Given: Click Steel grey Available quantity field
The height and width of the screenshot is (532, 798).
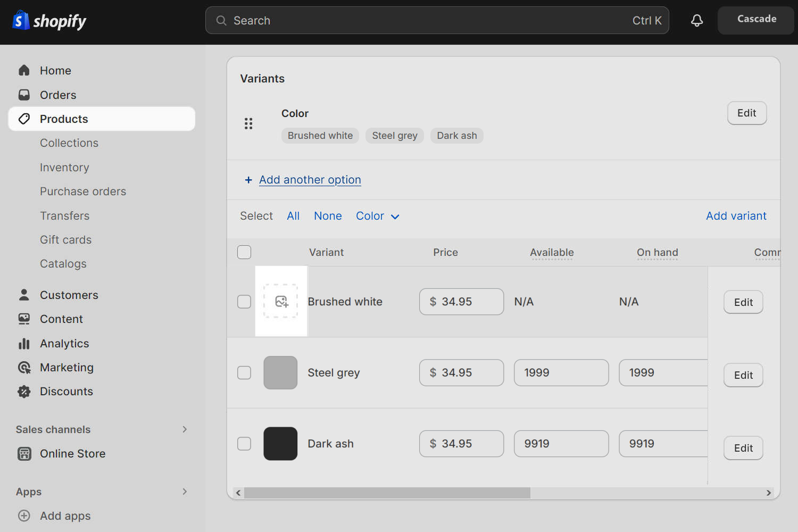Looking at the screenshot, I should tap(561, 372).
